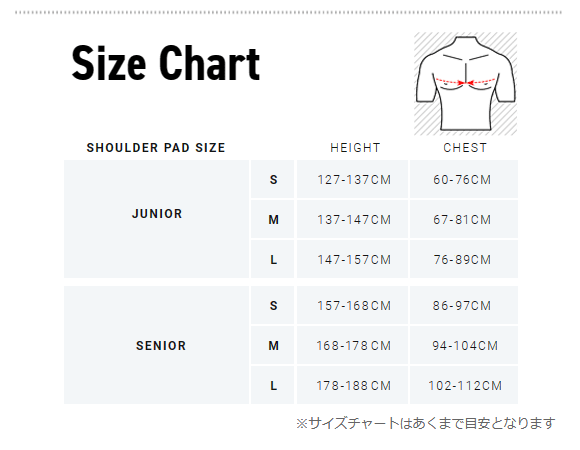Click the Japanese size chart disclaimer note
Image resolution: width=580 pixels, height=450 pixels.
[x=426, y=423]
